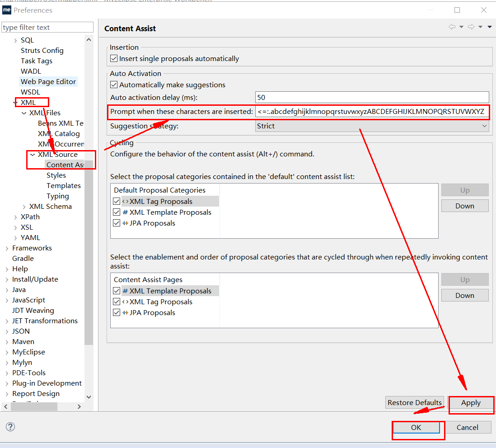The width and height of the screenshot is (496, 448).
Task: Click Down button for default proposal categories
Action: tap(465, 206)
